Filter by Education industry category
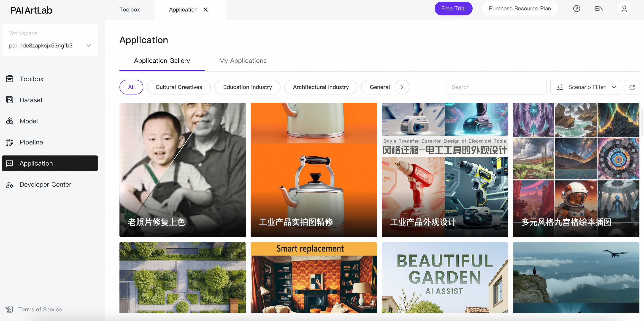Image resolution: width=644 pixels, height=321 pixels. [x=247, y=87]
